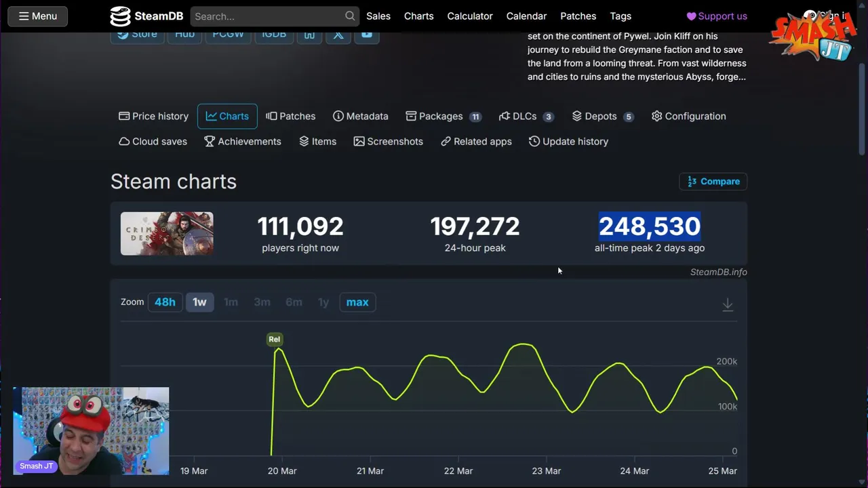The height and width of the screenshot is (488, 868).
Task: Open the hamburger Menu button
Action: click(37, 16)
